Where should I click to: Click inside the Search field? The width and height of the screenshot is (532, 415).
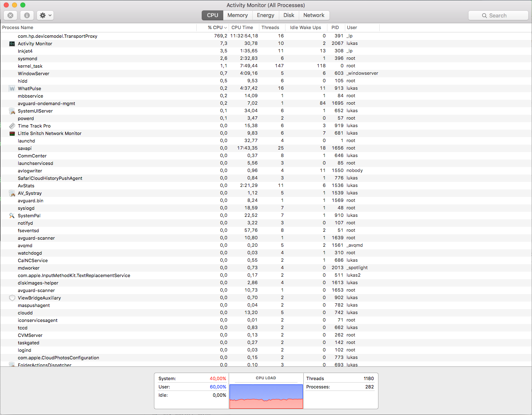498,15
